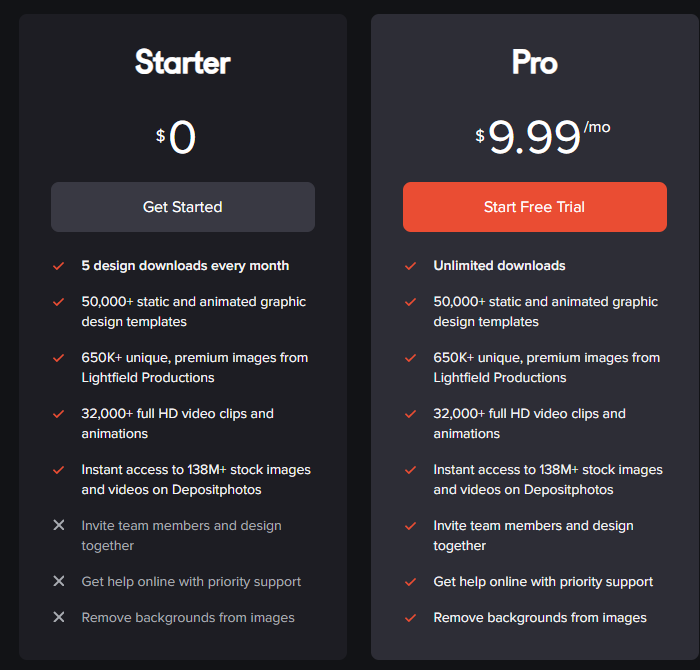
Task: Click Starter's Depositphotos stock images feature text
Action: click(196, 479)
